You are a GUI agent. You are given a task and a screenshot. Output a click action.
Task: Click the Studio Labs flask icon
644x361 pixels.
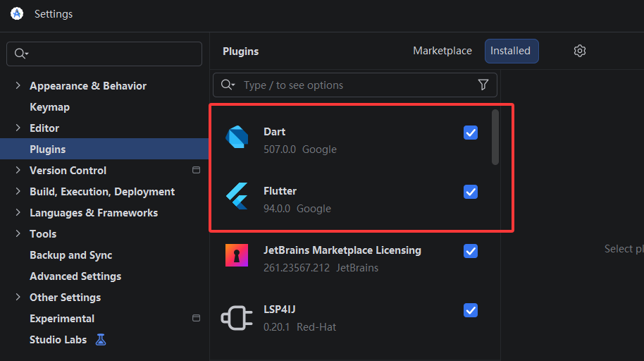(101, 340)
